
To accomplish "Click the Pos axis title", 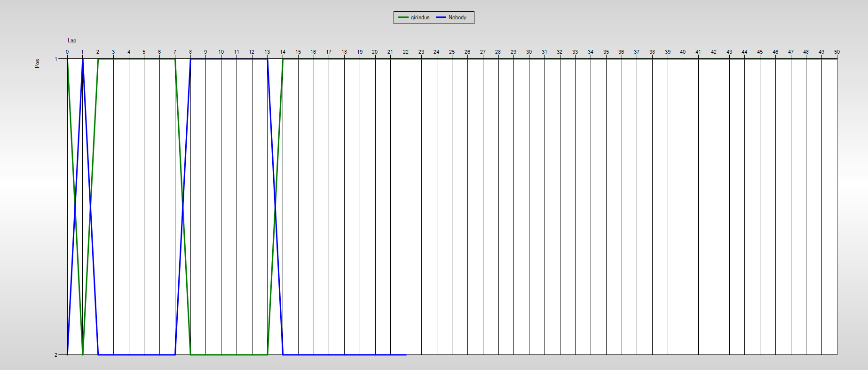I will (x=37, y=64).
